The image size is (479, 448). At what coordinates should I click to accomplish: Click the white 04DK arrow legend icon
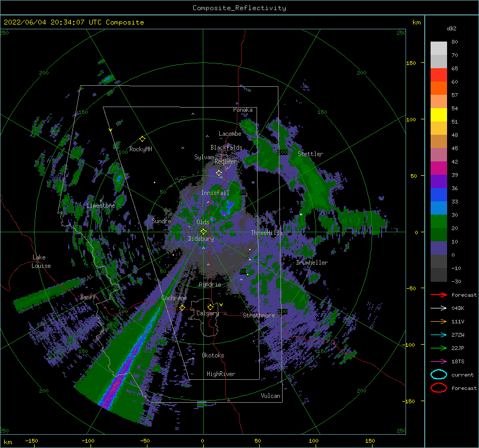(x=439, y=308)
